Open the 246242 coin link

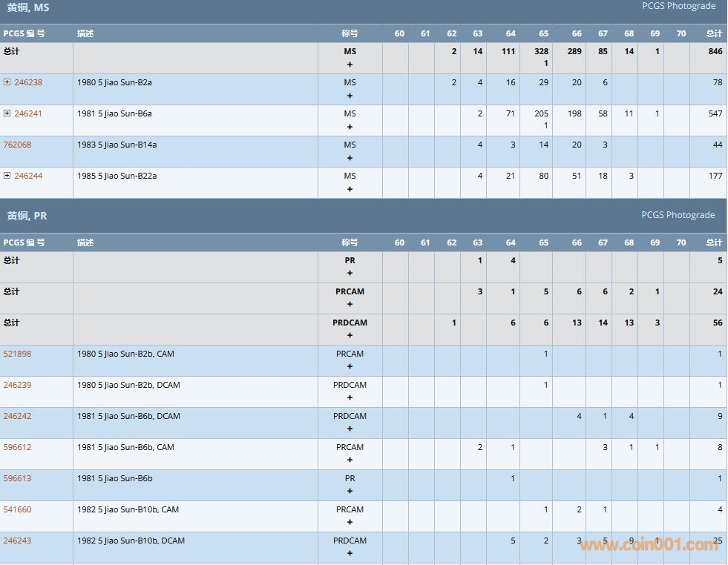tap(18, 416)
